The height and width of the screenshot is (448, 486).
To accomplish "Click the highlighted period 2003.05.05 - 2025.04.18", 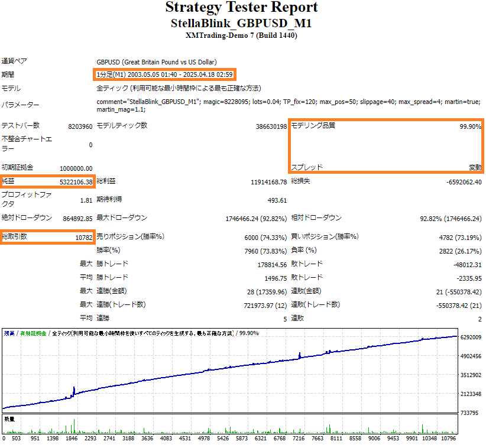I will coord(164,74).
